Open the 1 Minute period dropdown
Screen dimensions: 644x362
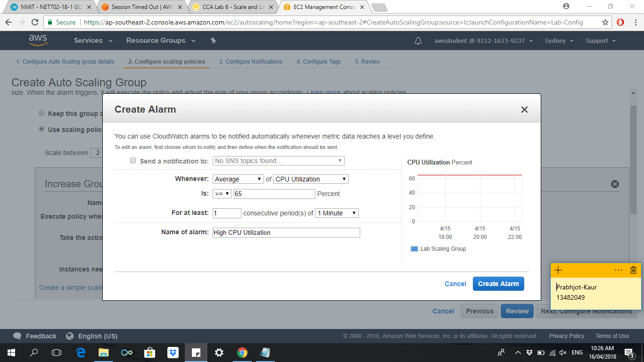tap(337, 213)
